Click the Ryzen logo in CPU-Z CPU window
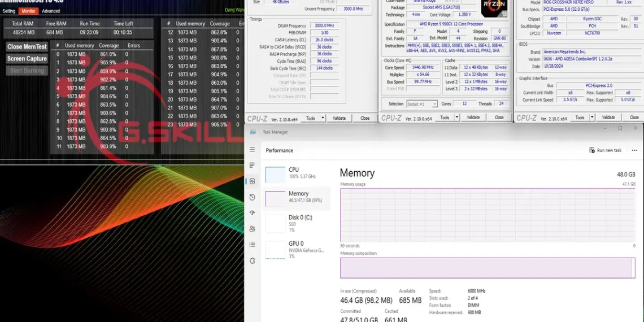The image size is (644, 322). (494, 8)
